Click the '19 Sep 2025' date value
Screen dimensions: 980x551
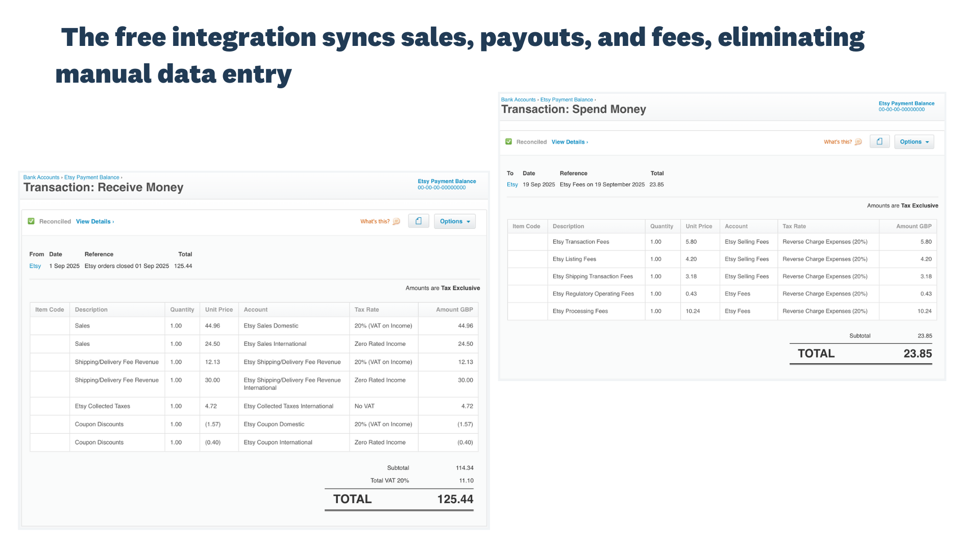pyautogui.click(x=538, y=185)
